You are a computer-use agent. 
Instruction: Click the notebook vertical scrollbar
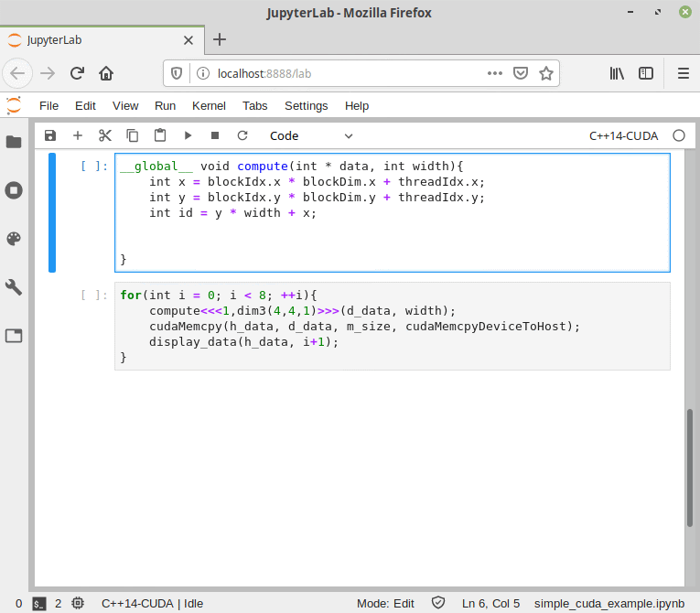690,468
